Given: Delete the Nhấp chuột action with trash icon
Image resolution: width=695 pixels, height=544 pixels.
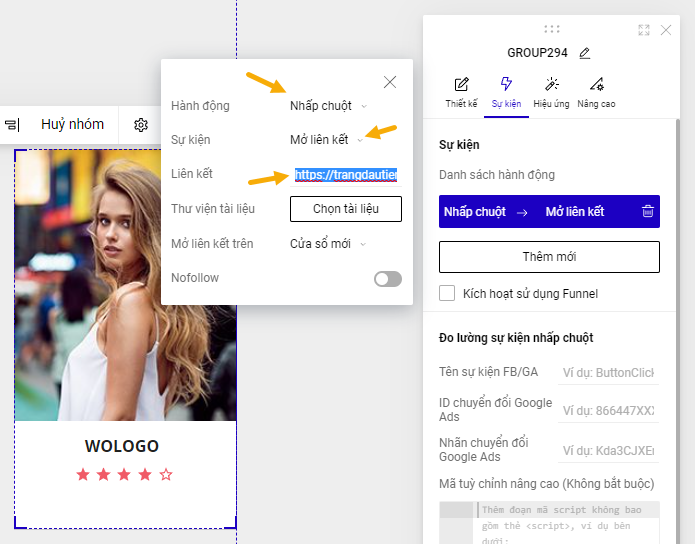Looking at the screenshot, I should coord(647,212).
